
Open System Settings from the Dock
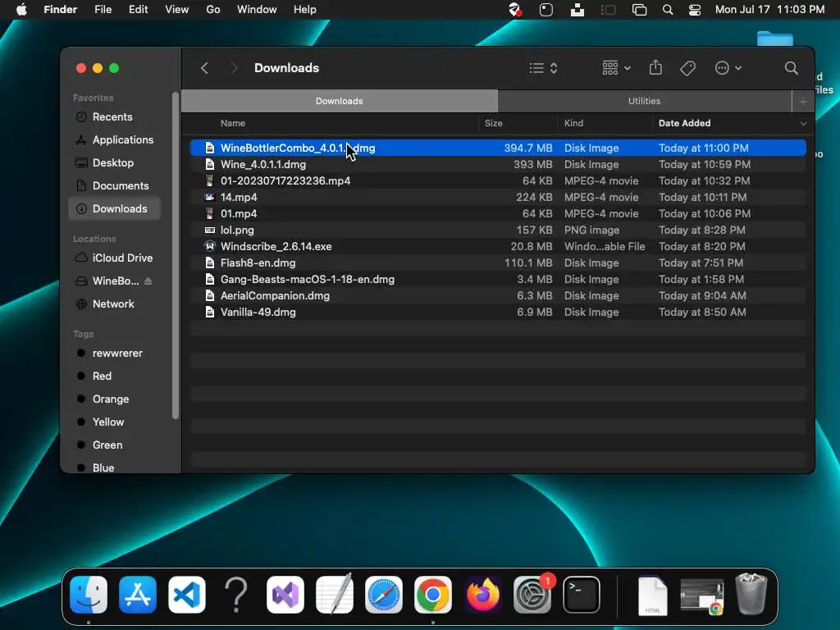point(532,595)
